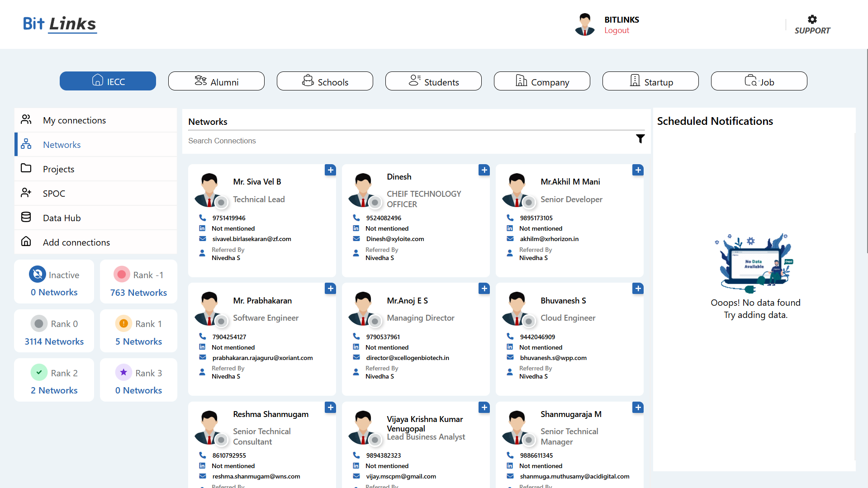Open Data Hub from the sidebar
The height and width of the screenshot is (488, 868).
[x=62, y=218]
